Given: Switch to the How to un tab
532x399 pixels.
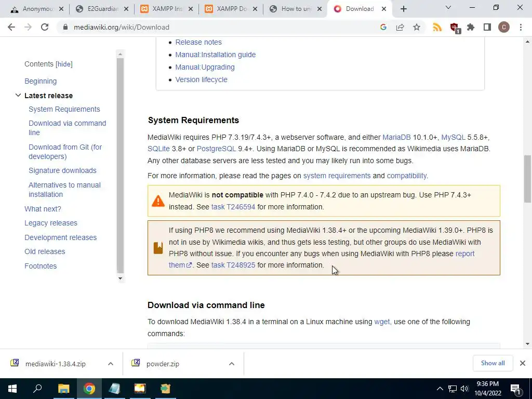Looking at the screenshot, I should tap(295, 9).
